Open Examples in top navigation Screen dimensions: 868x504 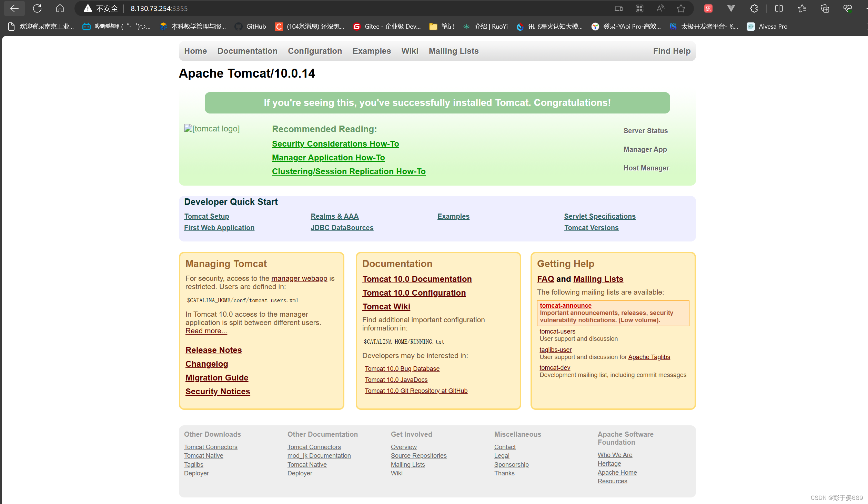[x=372, y=51]
